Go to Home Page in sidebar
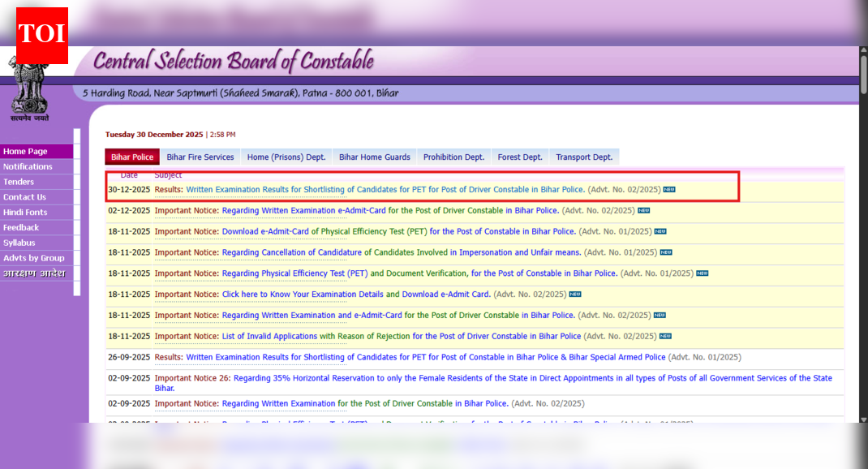The height and width of the screenshot is (469, 868). point(25,152)
